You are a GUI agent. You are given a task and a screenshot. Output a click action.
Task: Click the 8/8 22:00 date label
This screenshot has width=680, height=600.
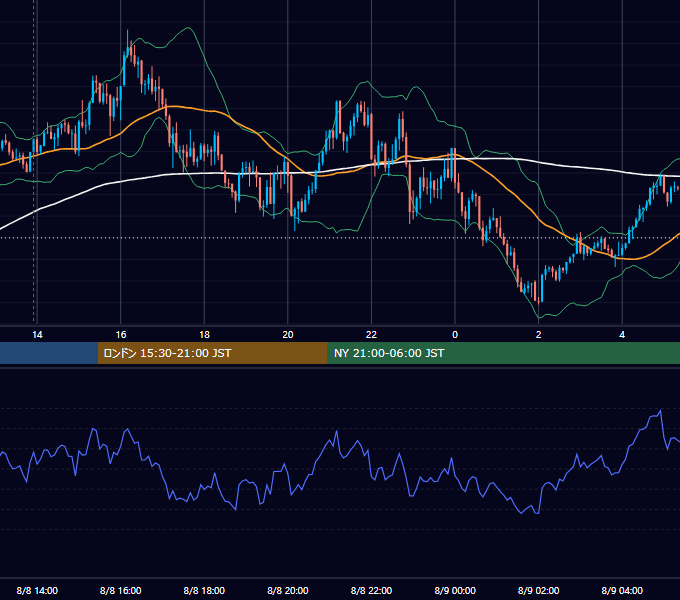coord(371,590)
